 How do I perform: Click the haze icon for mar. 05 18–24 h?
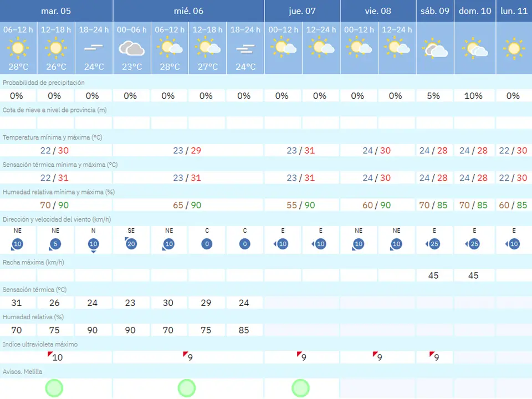pos(94,48)
